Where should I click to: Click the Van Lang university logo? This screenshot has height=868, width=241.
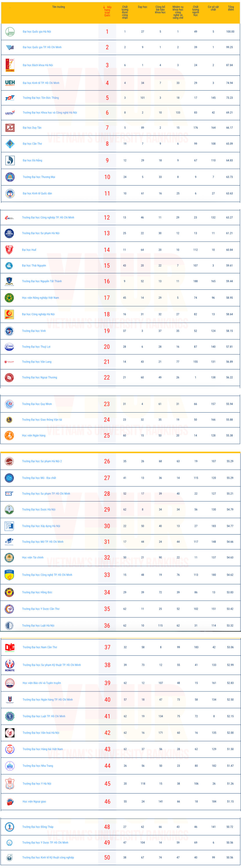pos(10,362)
